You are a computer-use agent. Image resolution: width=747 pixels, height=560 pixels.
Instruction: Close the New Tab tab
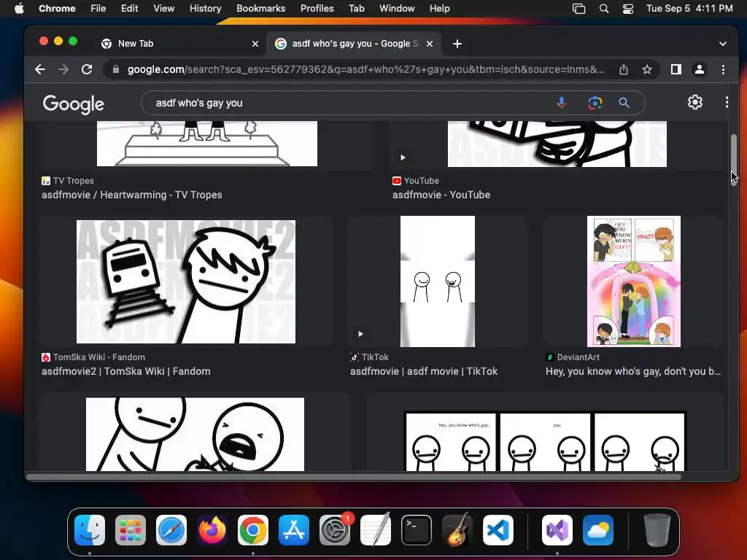tap(255, 44)
